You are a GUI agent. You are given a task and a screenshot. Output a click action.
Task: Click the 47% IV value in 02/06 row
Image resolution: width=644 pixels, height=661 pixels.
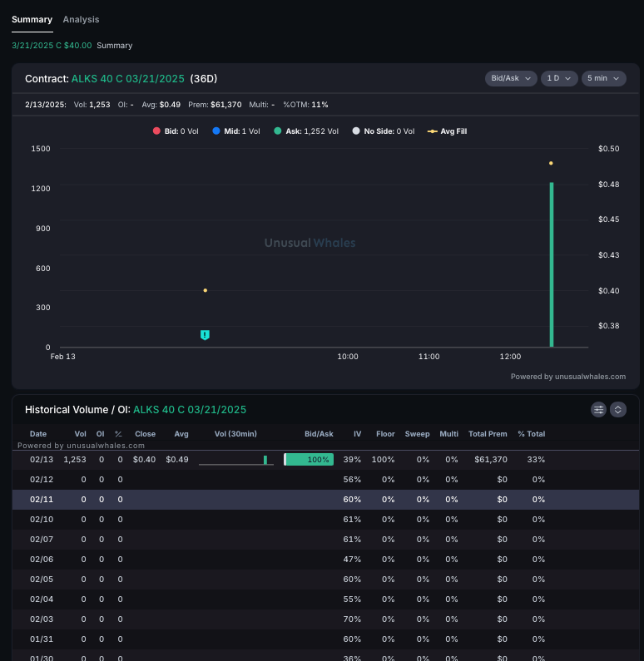(x=352, y=560)
